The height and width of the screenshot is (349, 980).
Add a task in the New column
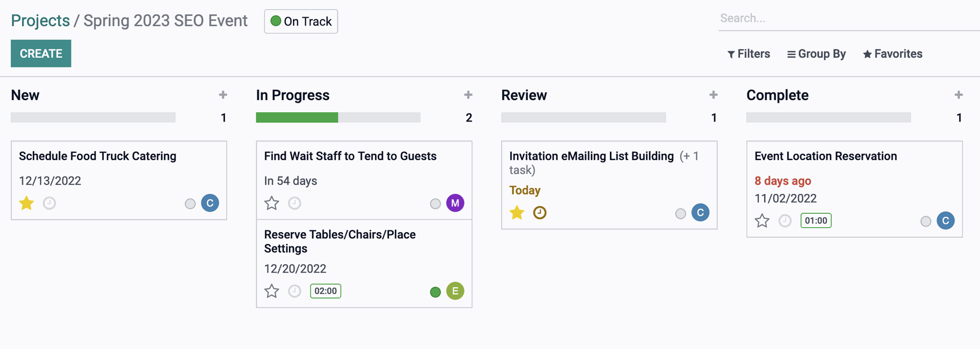click(x=223, y=95)
